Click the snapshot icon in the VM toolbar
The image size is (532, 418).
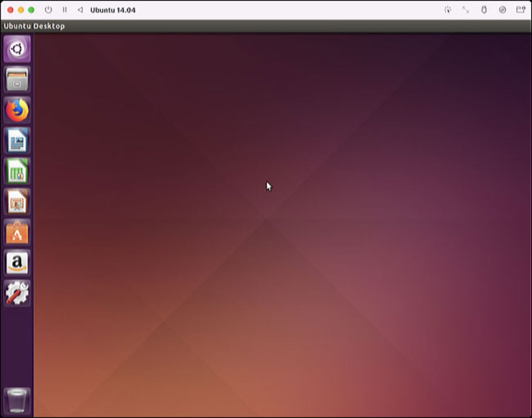(x=448, y=10)
